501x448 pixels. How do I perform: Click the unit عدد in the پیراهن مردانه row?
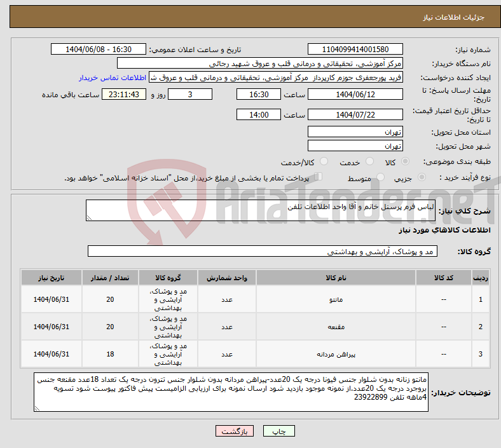coord(227,354)
